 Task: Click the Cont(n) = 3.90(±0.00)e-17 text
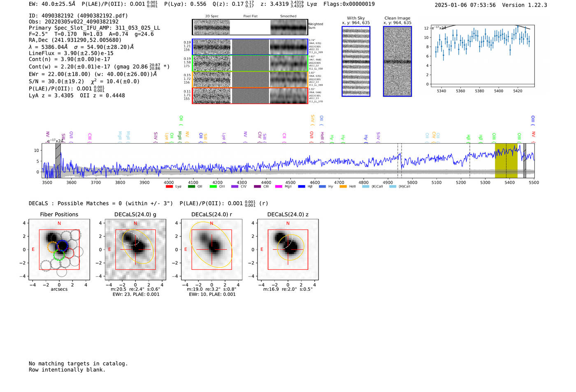pyautogui.click(x=70, y=59)
